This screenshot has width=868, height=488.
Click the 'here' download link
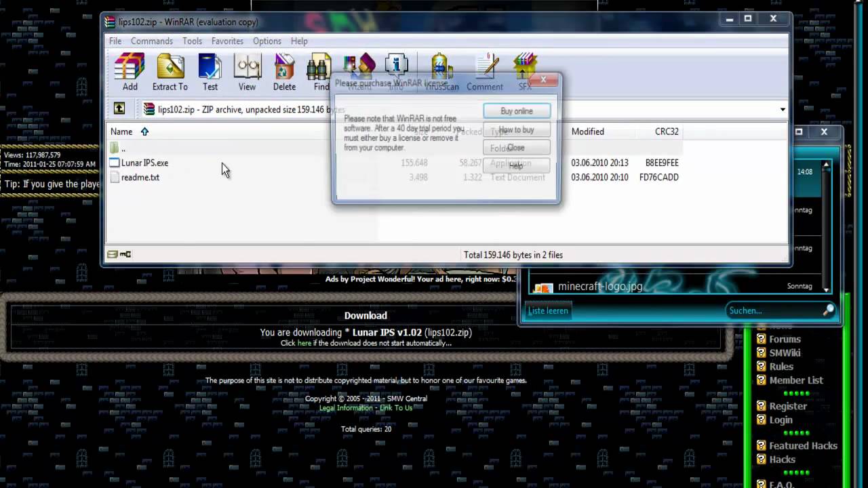tap(304, 343)
